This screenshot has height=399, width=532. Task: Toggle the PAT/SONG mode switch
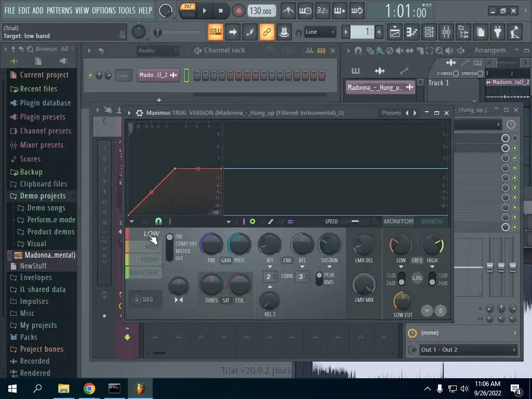click(x=188, y=10)
